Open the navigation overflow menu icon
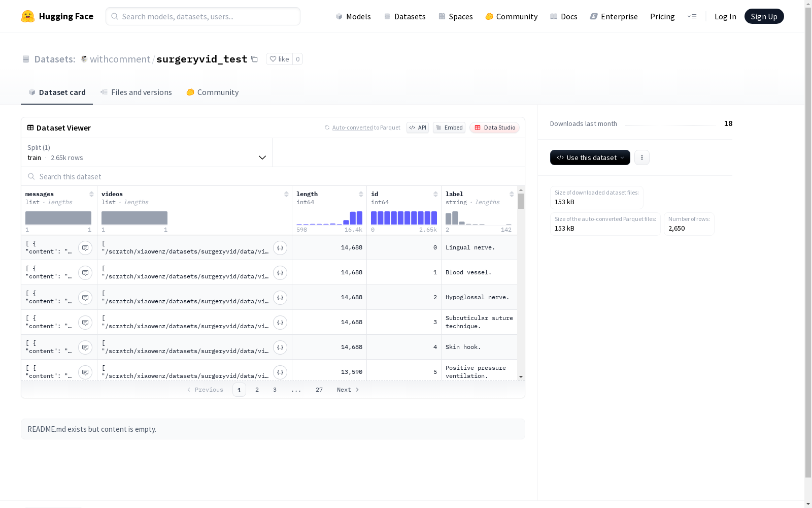The width and height of the screenshot is (812, 508). tap(692, 16)
